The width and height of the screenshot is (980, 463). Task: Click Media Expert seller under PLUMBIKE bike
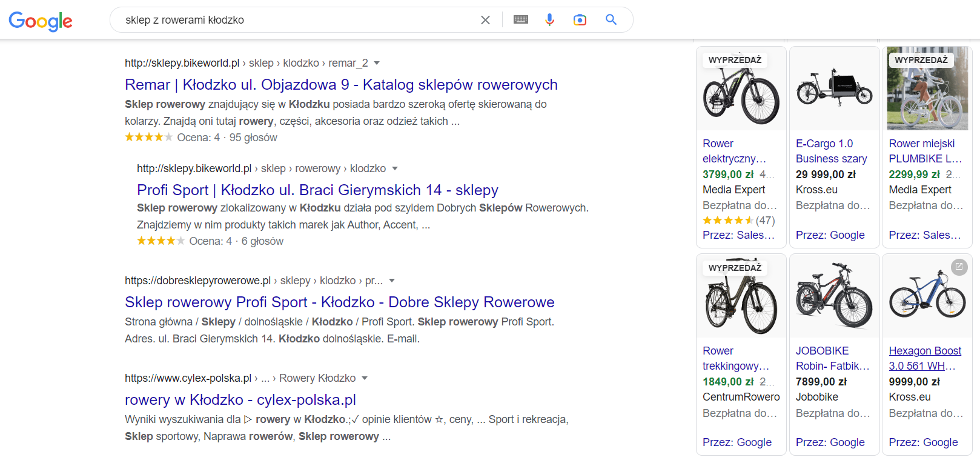click(x=920, y=190)
